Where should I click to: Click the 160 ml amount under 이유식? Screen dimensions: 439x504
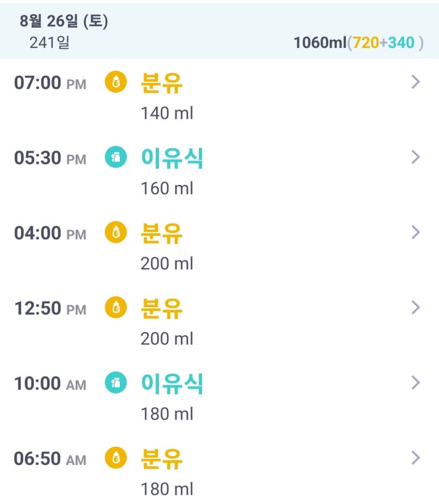[x=167, y=188]
